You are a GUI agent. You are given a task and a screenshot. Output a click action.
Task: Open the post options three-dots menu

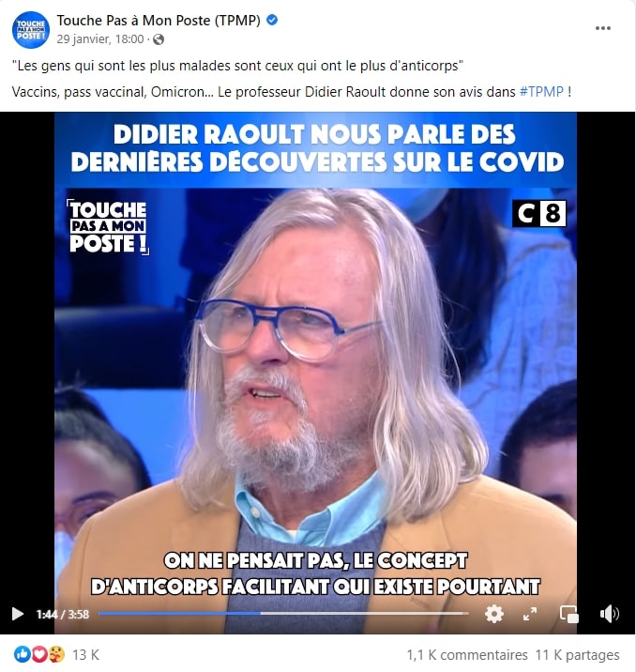pos(602,28)
